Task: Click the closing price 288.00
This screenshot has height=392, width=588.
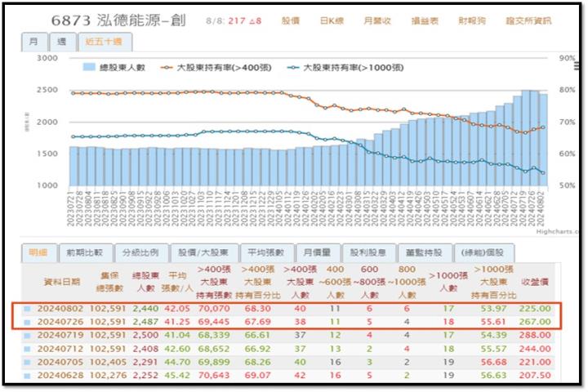Action: pos(535,336)
